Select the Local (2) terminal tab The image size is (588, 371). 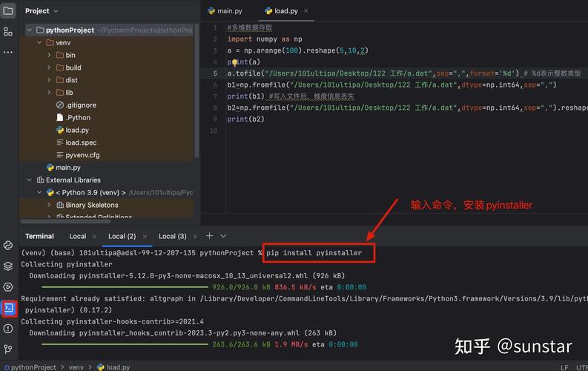[x=122, y=237]
